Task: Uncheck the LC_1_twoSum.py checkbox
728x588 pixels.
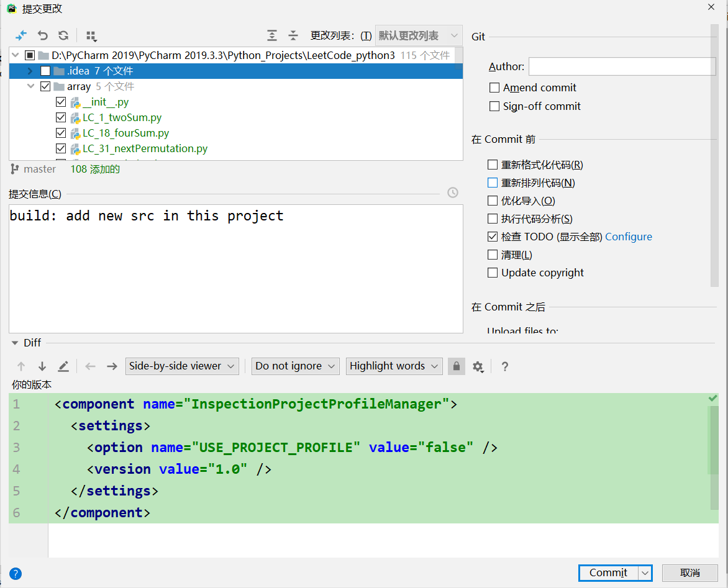Action: coord(61,117)
